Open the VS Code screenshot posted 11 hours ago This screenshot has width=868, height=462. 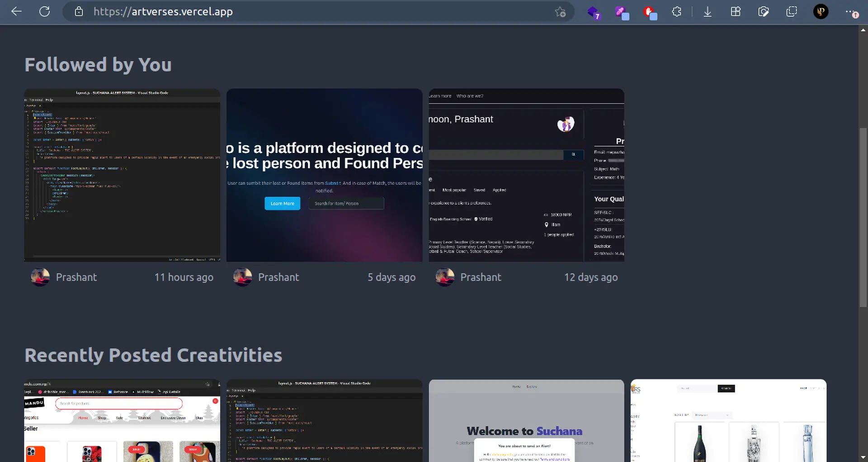pyautogui.click(x=122, y=175)
